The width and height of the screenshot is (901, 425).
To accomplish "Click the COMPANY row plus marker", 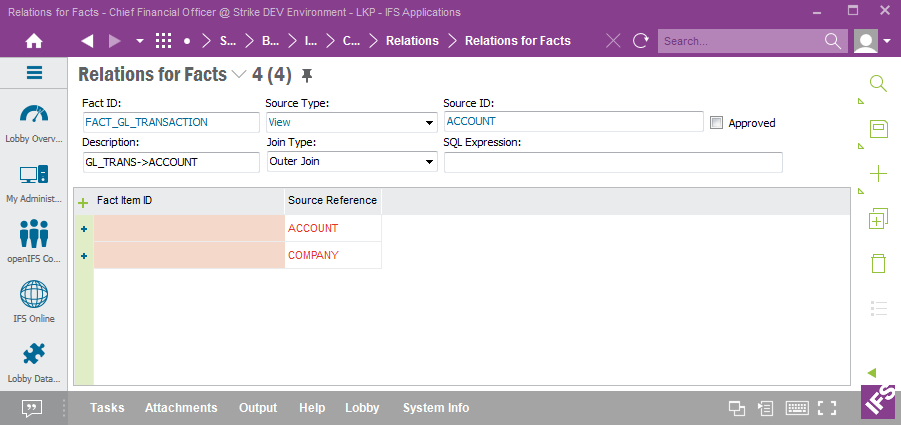I will pyautogui.click(x=84, y=256).
